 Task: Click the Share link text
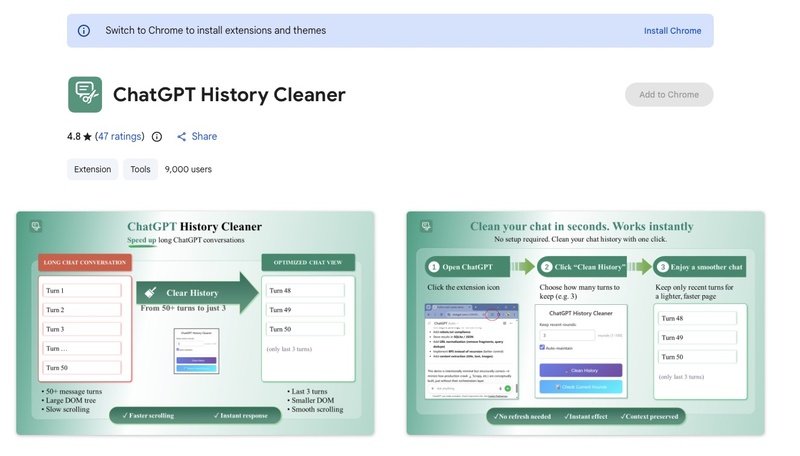click(x=204, y=136)
